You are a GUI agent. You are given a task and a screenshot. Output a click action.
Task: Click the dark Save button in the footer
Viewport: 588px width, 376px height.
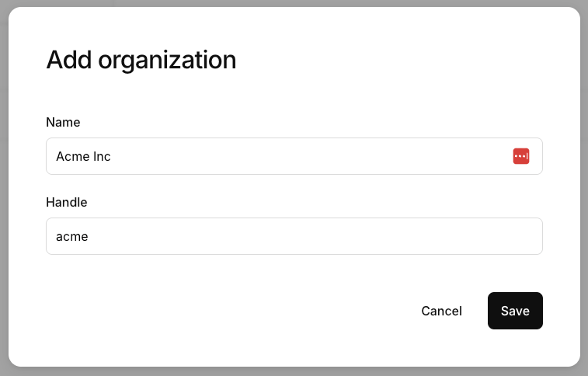(x=515, y=311)
